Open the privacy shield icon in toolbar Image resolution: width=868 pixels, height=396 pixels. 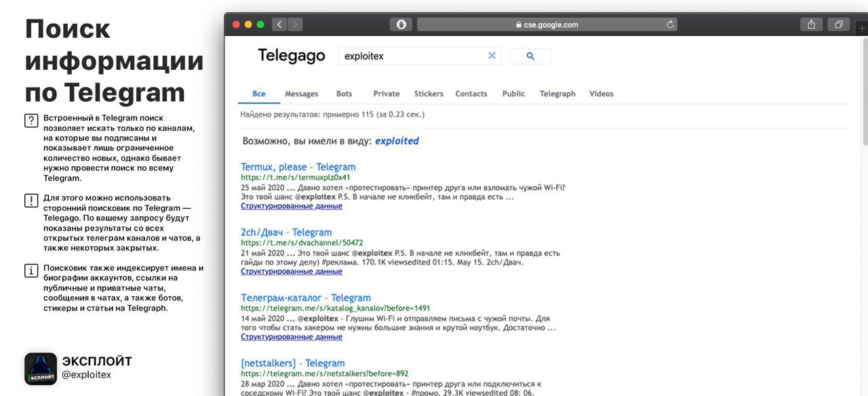(x=401, y=24)
